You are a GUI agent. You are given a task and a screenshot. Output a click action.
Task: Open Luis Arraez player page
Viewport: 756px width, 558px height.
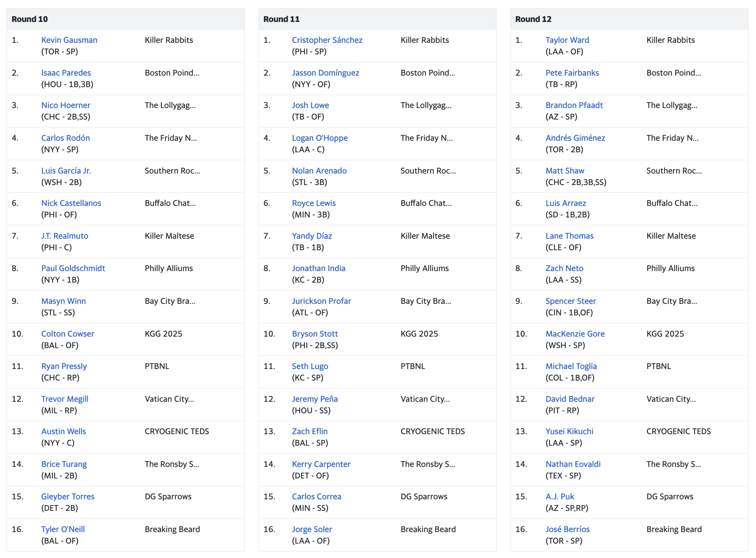click(x=566, y=203)
